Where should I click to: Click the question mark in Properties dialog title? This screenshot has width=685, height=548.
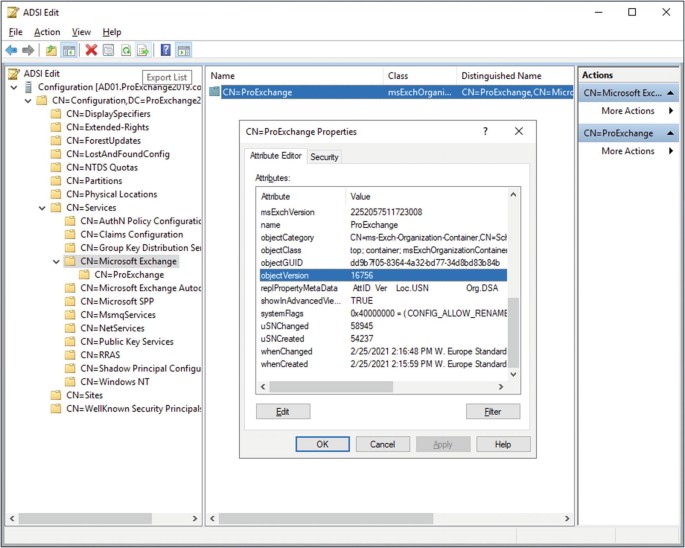pos(485,131)
